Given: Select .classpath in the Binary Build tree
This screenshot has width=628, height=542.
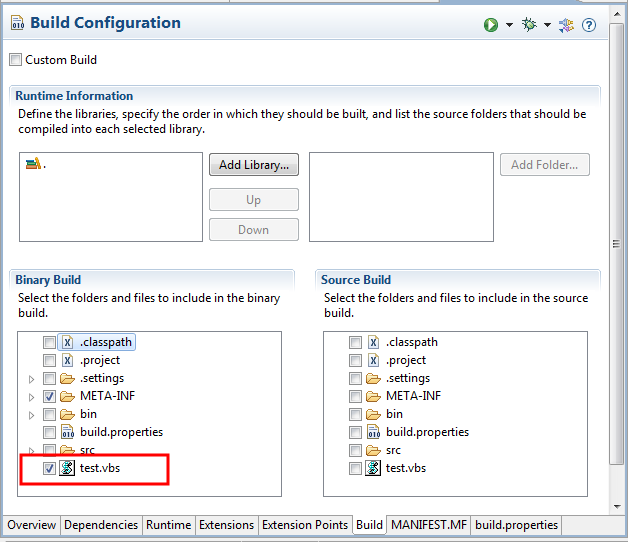Looking at the screenshot, I should coord(104,342).
